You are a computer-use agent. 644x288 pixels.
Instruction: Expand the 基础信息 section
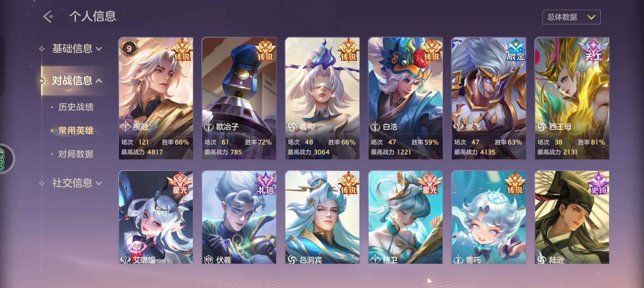(x=77, y=49)
